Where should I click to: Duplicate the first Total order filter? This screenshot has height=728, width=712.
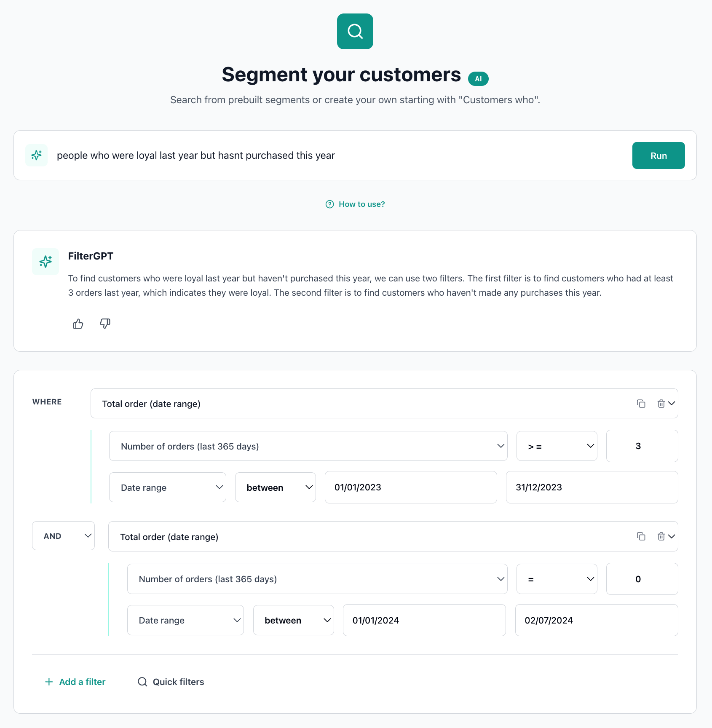coord(641,403)
